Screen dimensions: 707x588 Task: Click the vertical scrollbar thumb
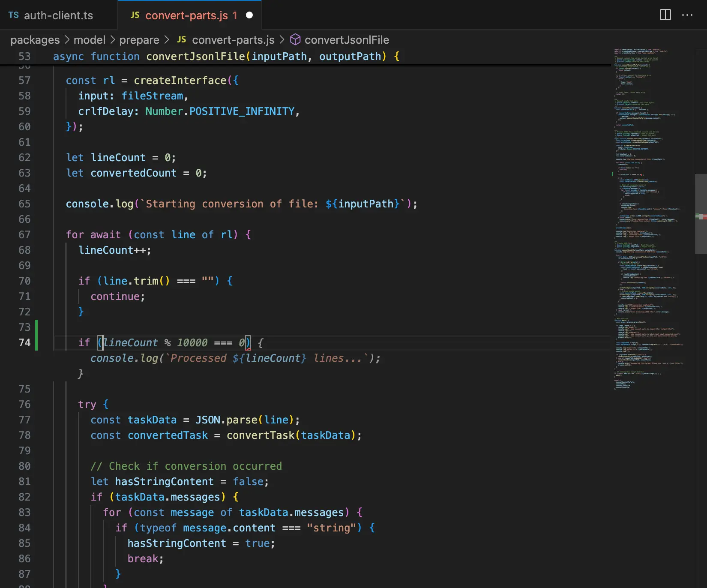701,213
